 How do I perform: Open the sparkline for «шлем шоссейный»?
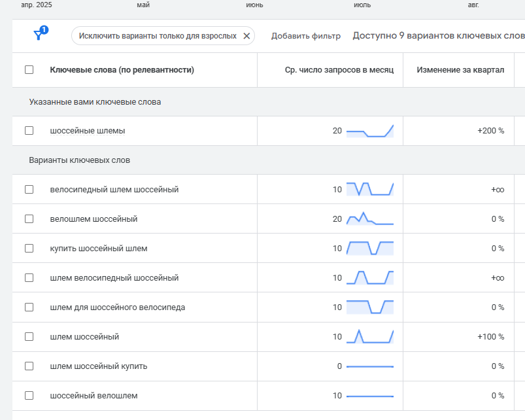369,337
